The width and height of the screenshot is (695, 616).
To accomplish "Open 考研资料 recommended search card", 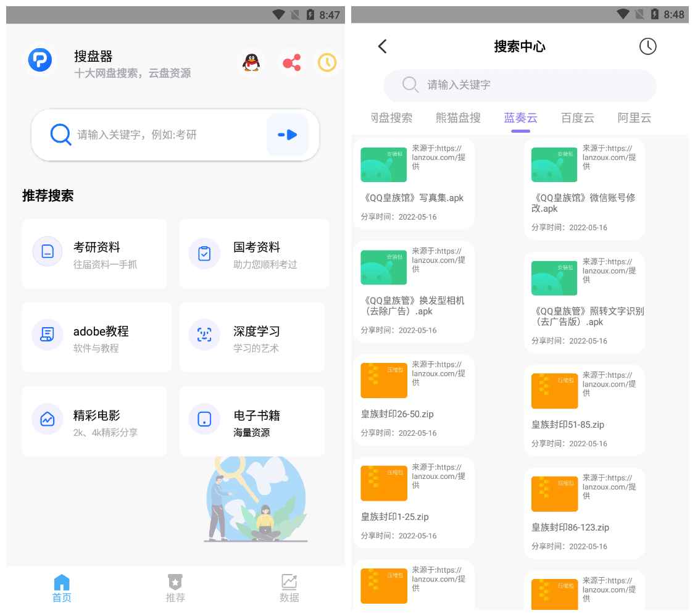I will (94, 254).
